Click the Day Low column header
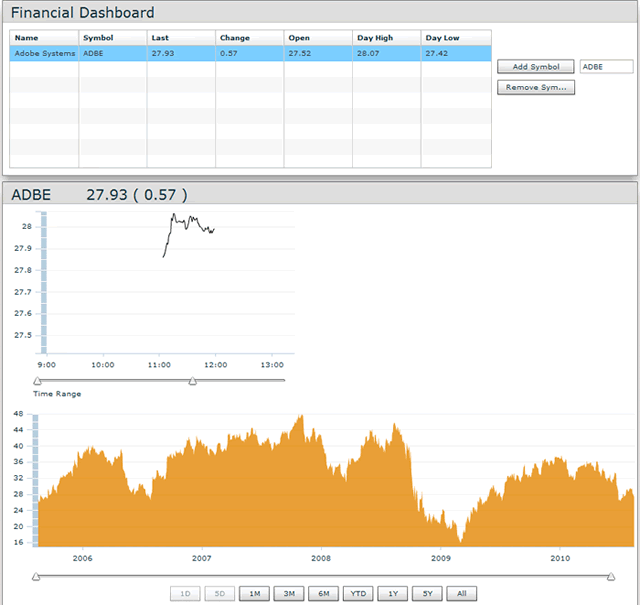 tap(454, 38)
